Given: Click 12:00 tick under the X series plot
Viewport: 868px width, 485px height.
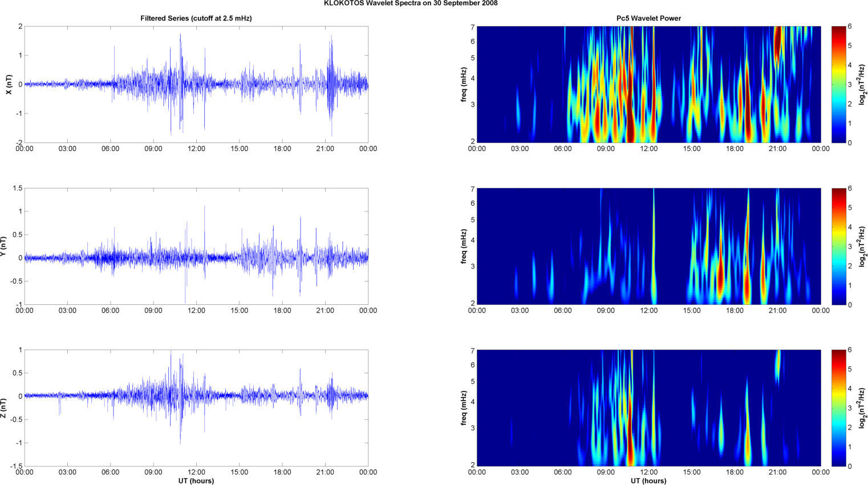Looking at the screenshot, I should point(196,149).
